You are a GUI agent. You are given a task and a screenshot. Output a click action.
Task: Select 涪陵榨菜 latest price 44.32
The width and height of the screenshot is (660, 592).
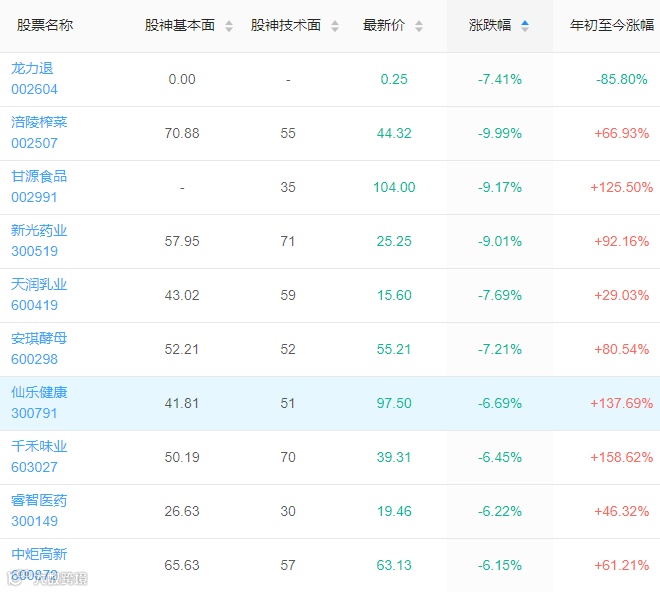point(394,133)
